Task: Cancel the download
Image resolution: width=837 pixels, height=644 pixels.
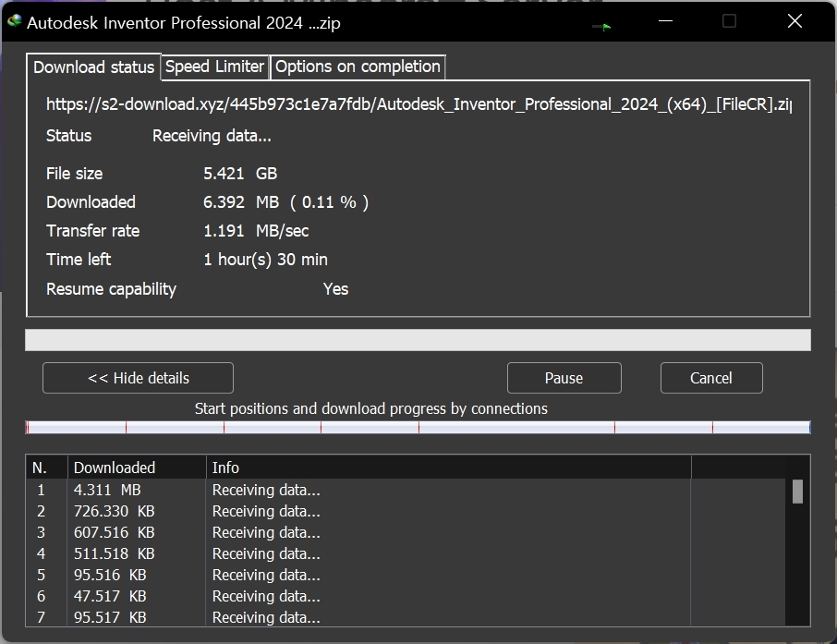Action: point(711,378)
